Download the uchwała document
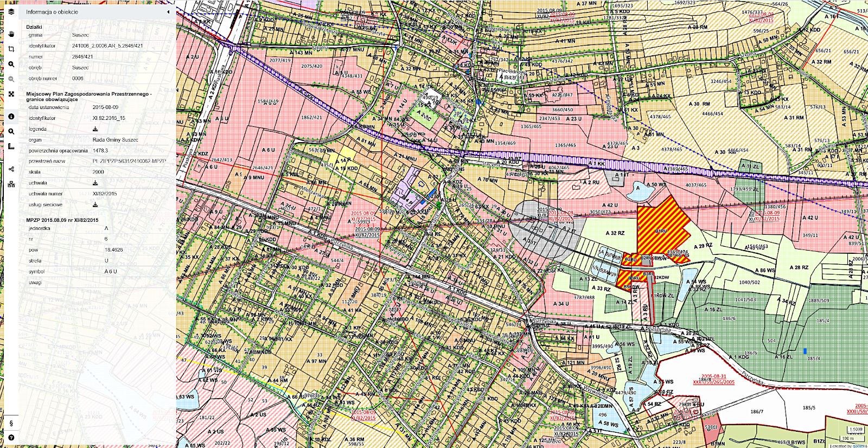868x448 pixels. tap(95, 183)
